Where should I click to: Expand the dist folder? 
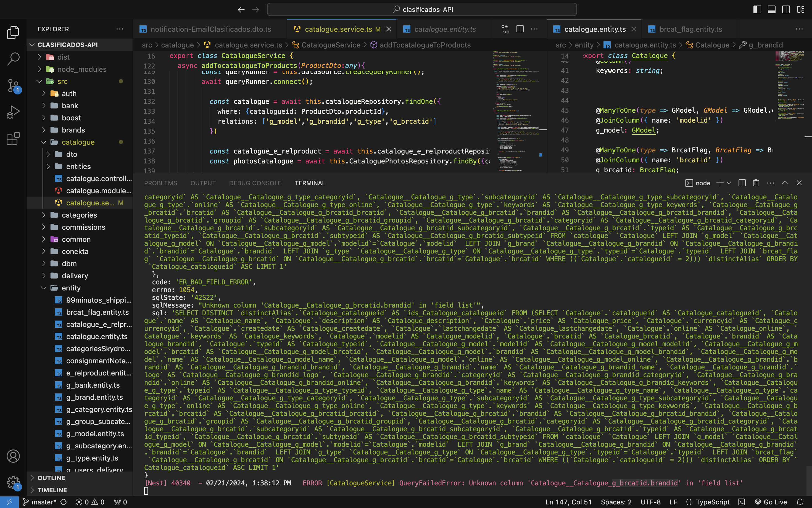click(63, 57)
